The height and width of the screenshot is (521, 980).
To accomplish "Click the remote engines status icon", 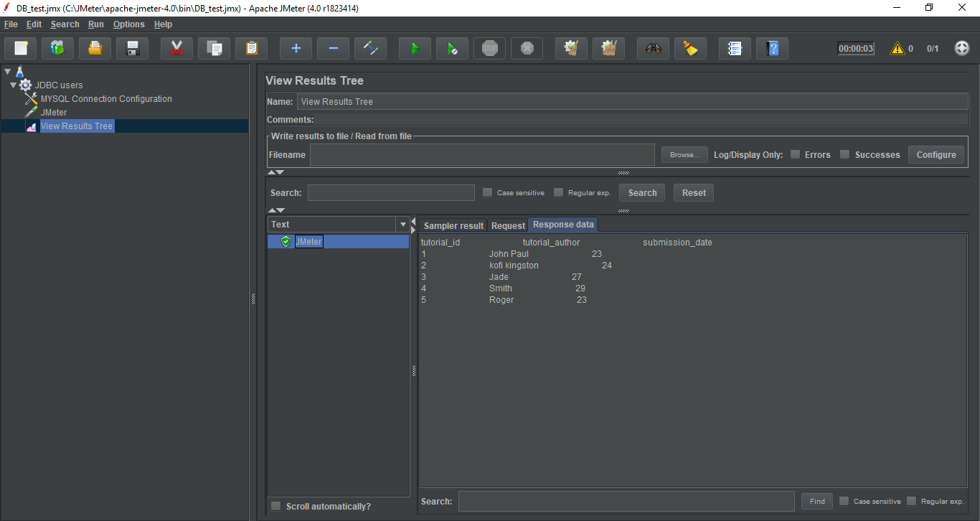I will [x=962, y=49].
